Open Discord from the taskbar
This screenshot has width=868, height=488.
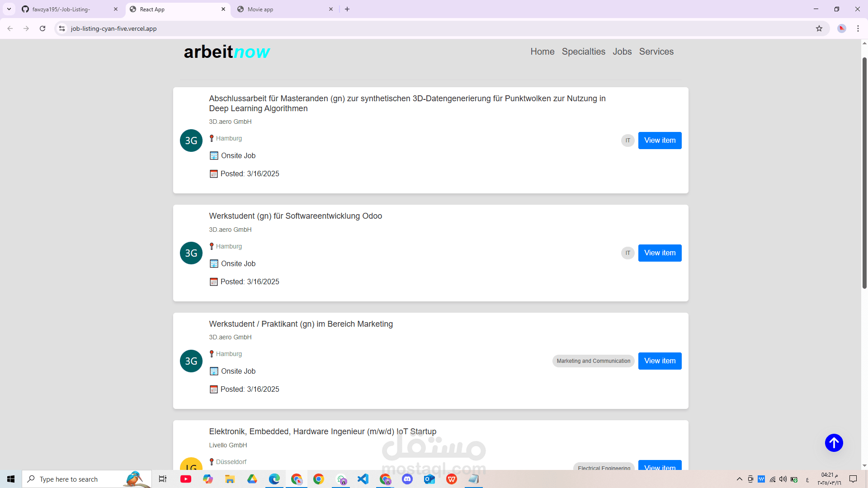pos(407,479)
